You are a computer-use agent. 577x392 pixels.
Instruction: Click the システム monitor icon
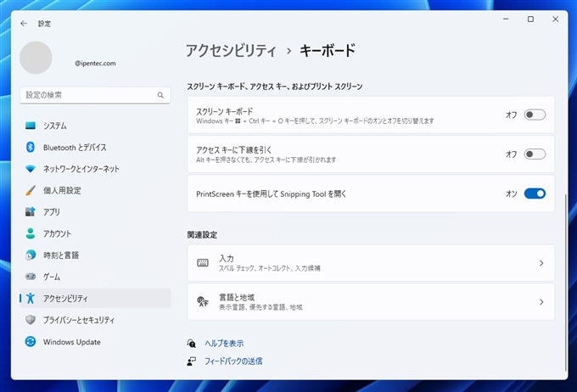tap(31, 126)
